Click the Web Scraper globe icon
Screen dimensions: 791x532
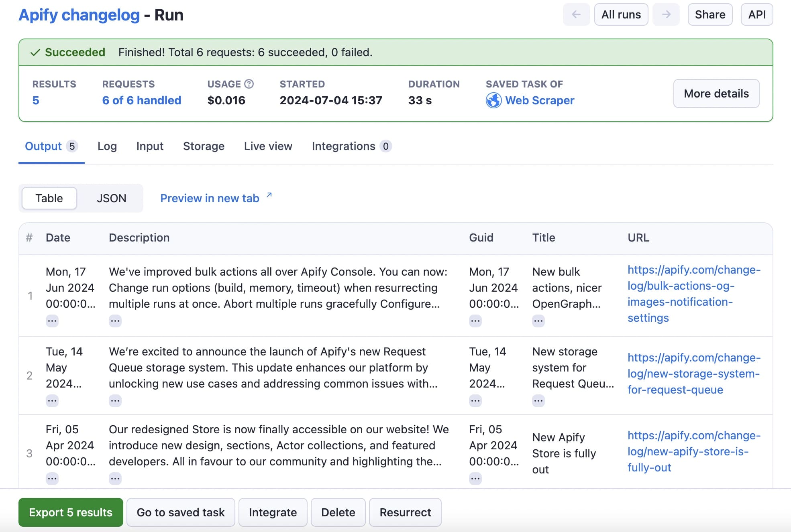pyautogui.click(x=493, y=100)
